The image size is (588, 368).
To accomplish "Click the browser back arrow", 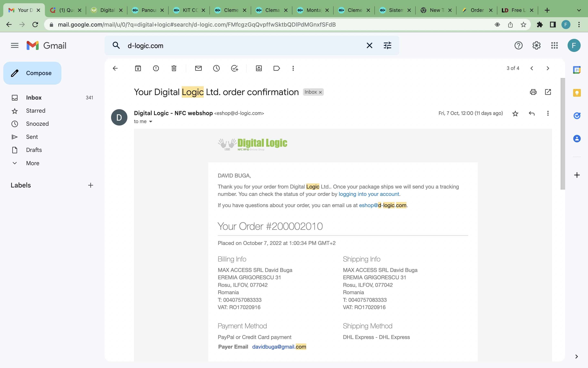I will click(x=9, y=25).
